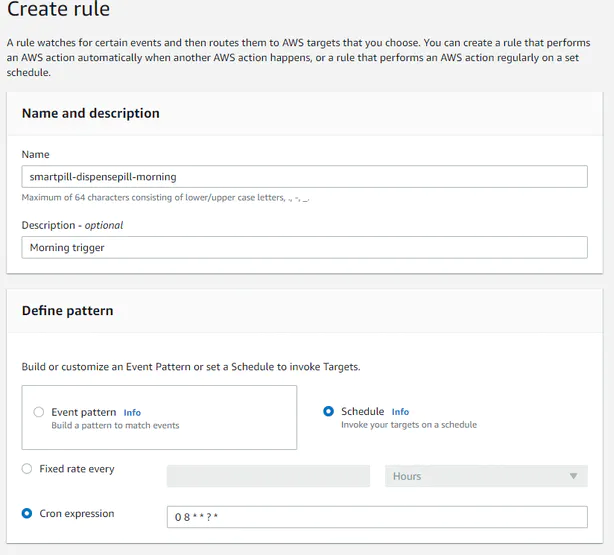Select the Event pattern radio button
Image resolution: width=614 pixels, height=555 pixels.
click(x=39, y=412)
